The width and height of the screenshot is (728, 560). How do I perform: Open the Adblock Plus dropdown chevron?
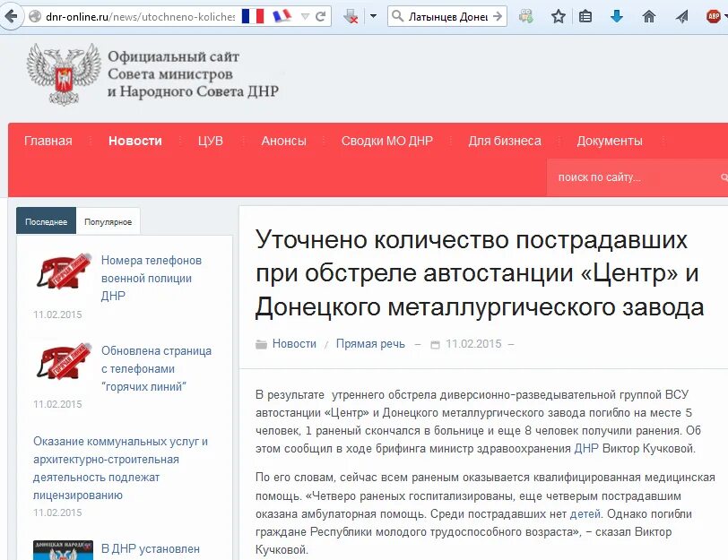pyautogui.click(x=725, y=16)
